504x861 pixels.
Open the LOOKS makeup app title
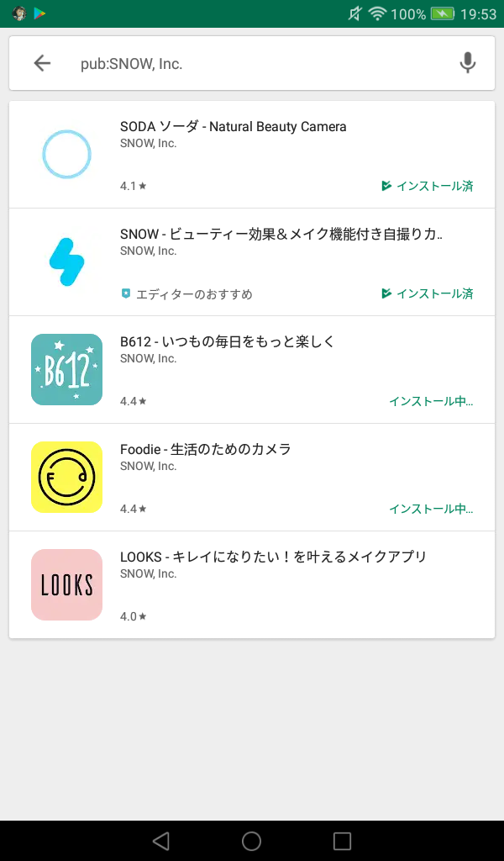point(273,557)
